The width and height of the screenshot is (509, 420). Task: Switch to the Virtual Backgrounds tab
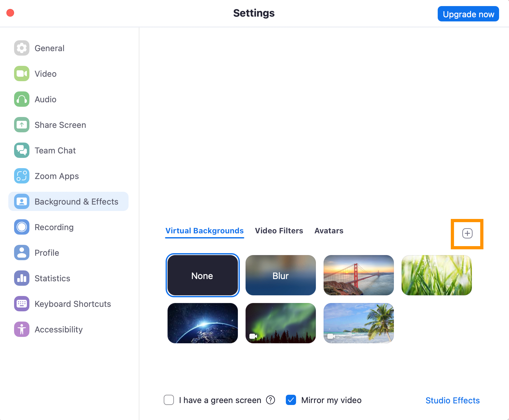click(205, 231)
